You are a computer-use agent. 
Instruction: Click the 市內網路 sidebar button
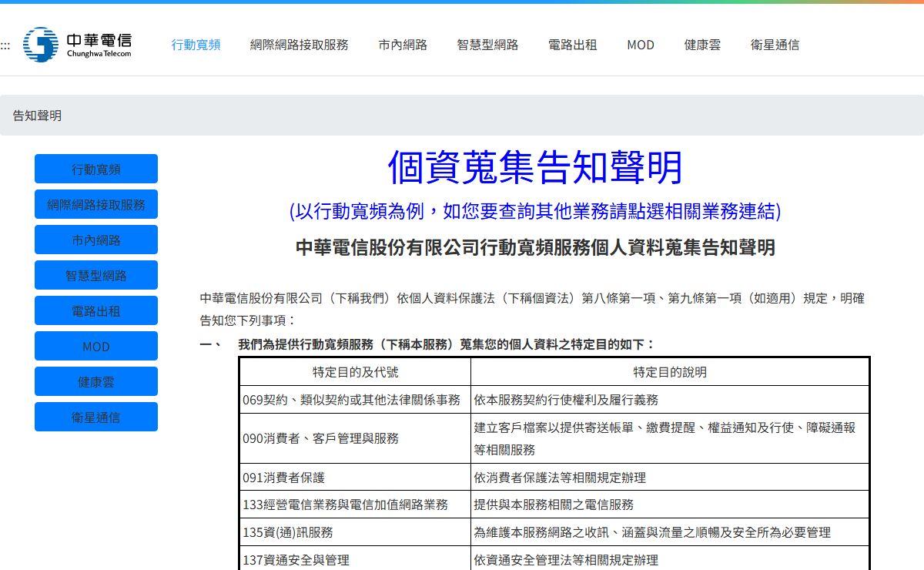(x=96, y=240)
